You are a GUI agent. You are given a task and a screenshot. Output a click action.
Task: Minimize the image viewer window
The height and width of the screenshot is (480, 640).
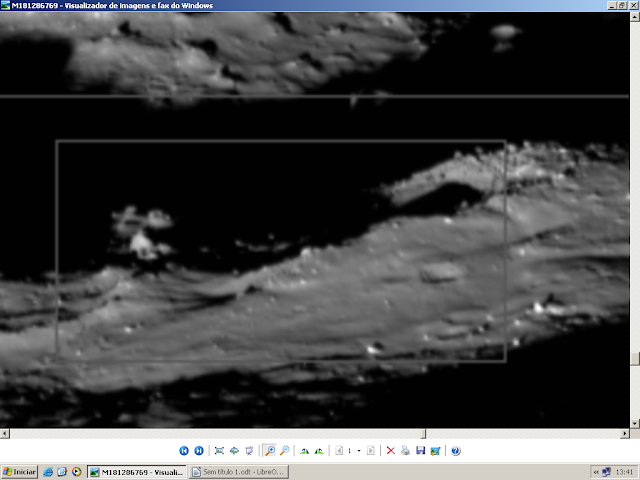coord(612,5)
